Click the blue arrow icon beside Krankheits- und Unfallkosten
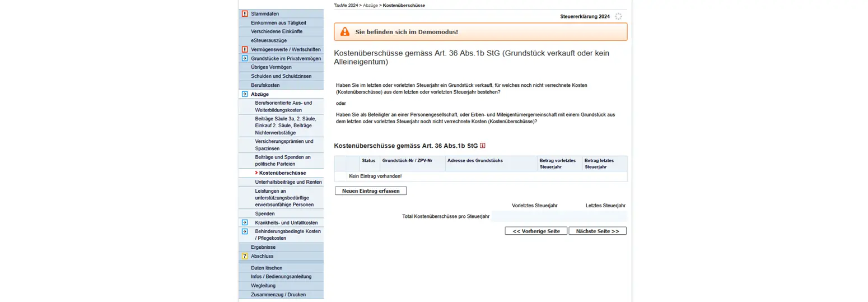Viewport: 868px width, 302px height. point(244,222)
